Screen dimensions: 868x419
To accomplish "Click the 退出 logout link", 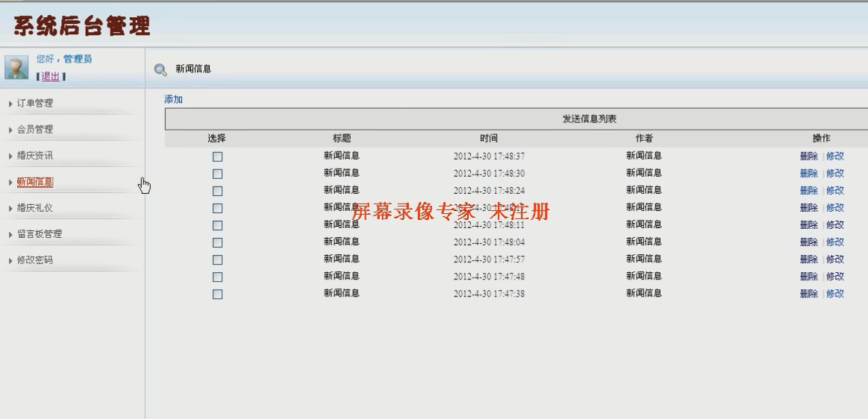I will pyautogui.click(x=51, y=76).
